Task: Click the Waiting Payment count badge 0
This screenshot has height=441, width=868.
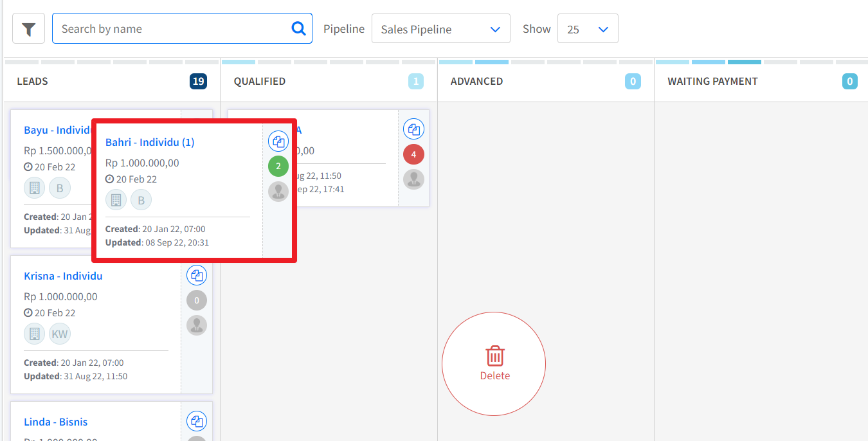Action: pyautogui.click(x=850, y=82)
